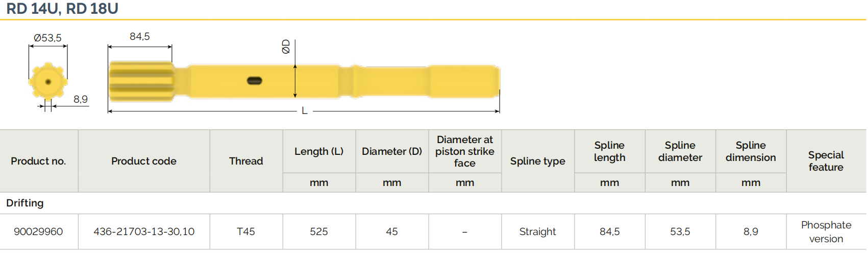Click the 8,9 dimension beside the end view

point(81,99)
